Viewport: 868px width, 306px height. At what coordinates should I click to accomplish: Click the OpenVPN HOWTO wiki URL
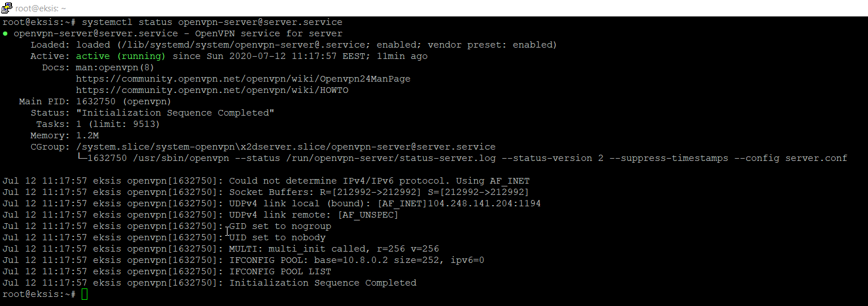(x=212, y=90)
